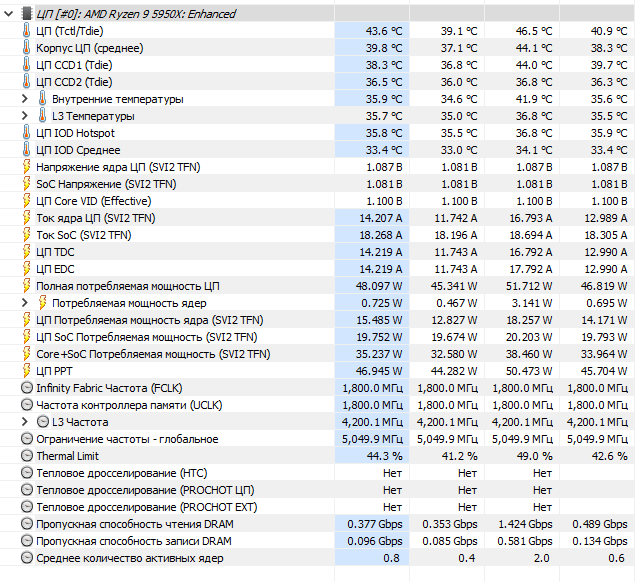
Task: Collapse the AMD Ryzen 9 5950X sensor group
Action: [8, 14]
